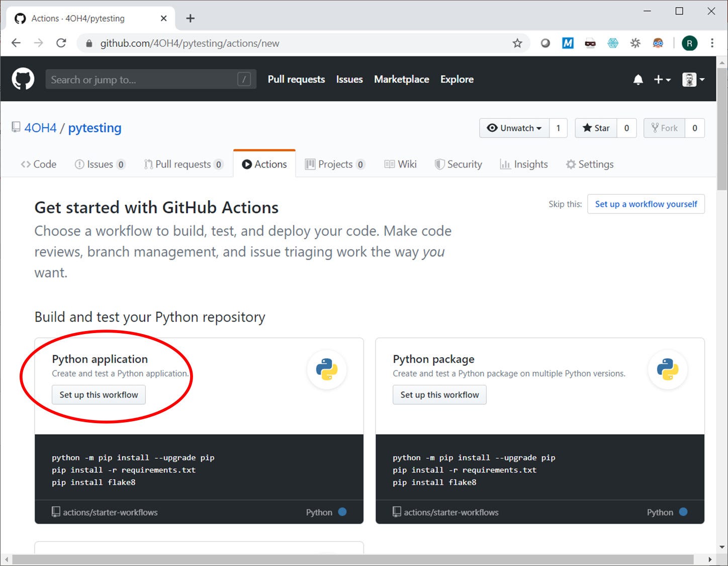Click Set up a workflow yourself
The height and width of the screenshot is (566, 728).
pyautogui.click(x=646, y=204)
